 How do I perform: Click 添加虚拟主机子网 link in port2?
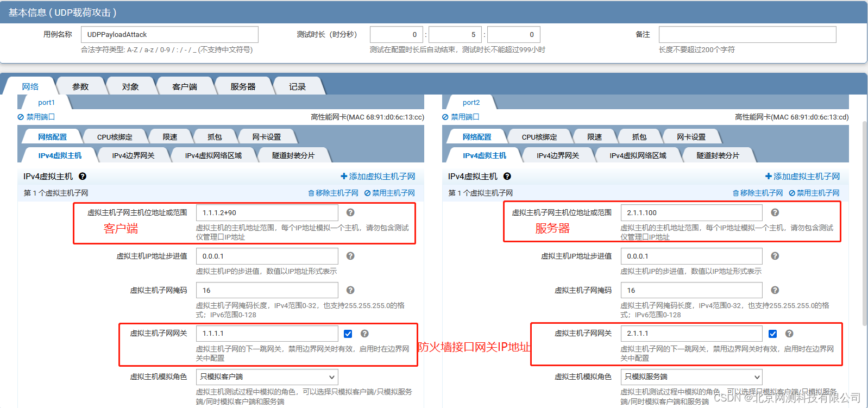click(803, 177)
